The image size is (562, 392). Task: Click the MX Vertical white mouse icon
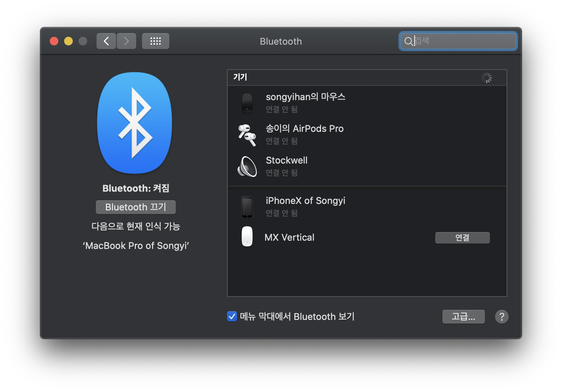pyautogui.click(x=247, y=236)
